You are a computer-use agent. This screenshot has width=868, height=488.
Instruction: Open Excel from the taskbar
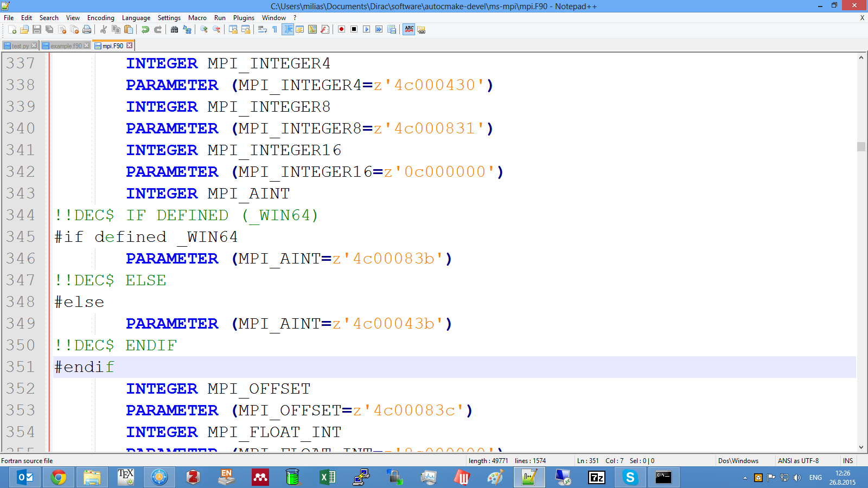click(328, 477)
